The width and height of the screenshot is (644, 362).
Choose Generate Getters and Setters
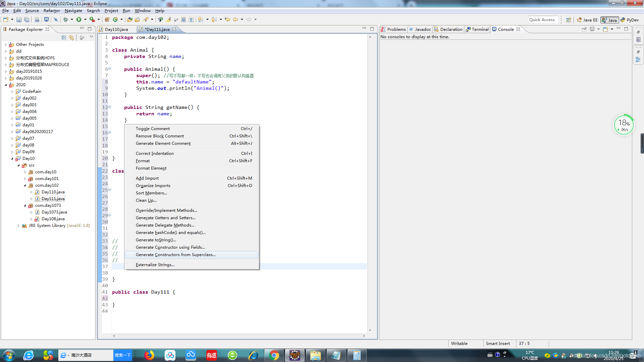click(x=192, y=218)
